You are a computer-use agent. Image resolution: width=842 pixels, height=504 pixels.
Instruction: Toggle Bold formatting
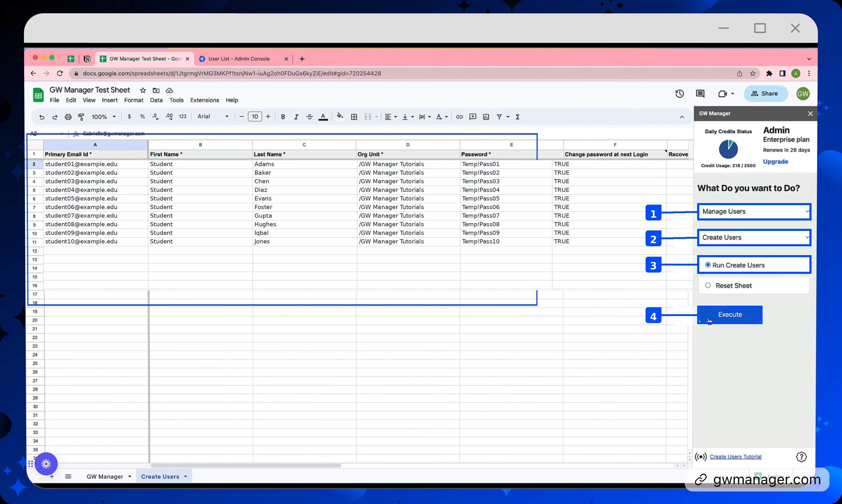pos(283,117)
